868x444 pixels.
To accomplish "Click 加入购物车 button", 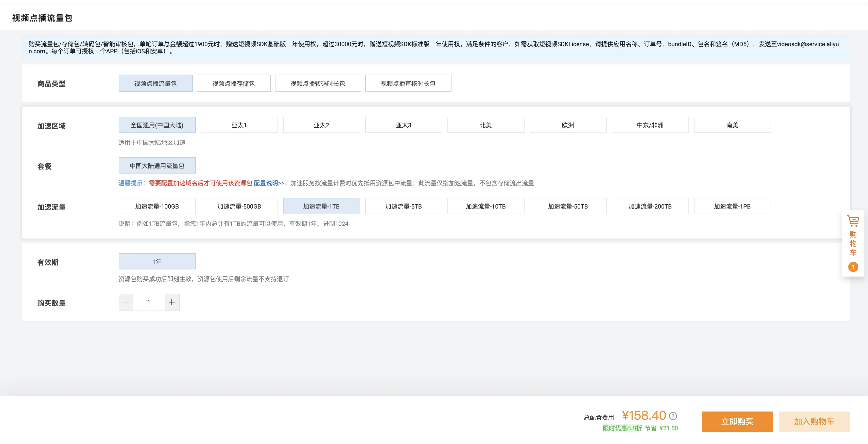I will pyautogui.click(x=814, y=421).
